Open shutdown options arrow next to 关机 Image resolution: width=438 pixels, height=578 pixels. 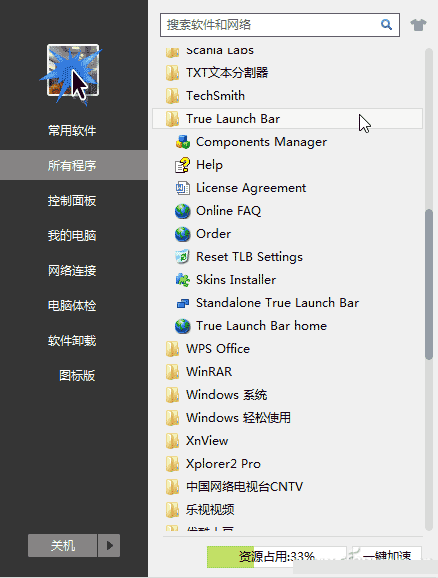(109, 545)
